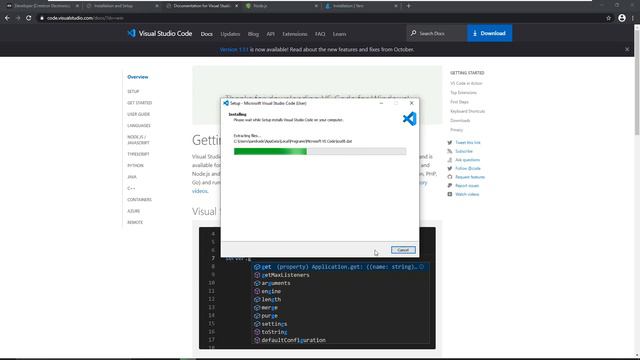The height and width of the screenshot is (360, 640).
Task: Expand the AZURE sidebar section
Action: tap(133, 211)
